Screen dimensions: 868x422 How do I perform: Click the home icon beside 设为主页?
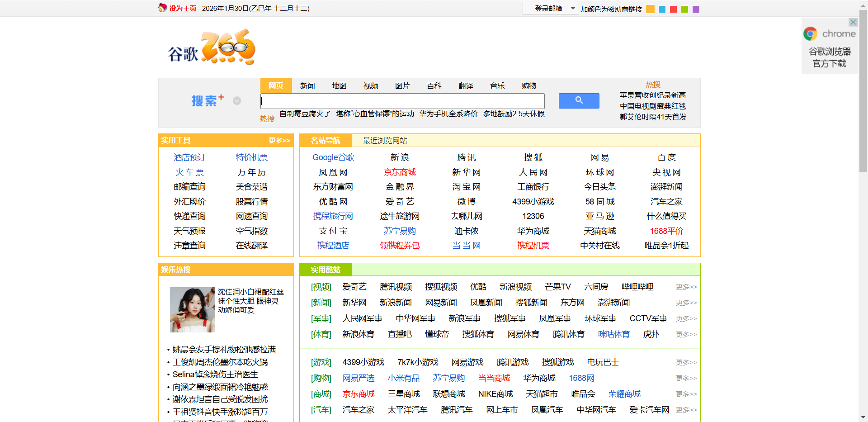(163, 8)
